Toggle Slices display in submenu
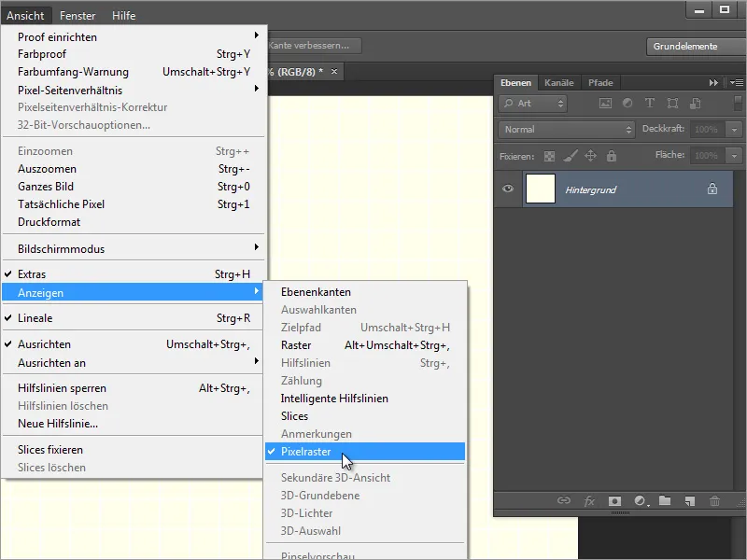The height and width of the screenshot is (560, 747). coord(365,416)
